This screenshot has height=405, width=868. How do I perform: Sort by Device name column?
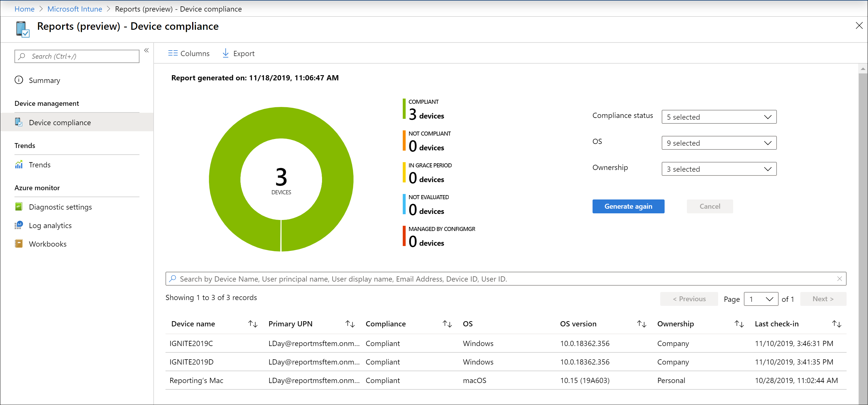[x=252, y=324]
